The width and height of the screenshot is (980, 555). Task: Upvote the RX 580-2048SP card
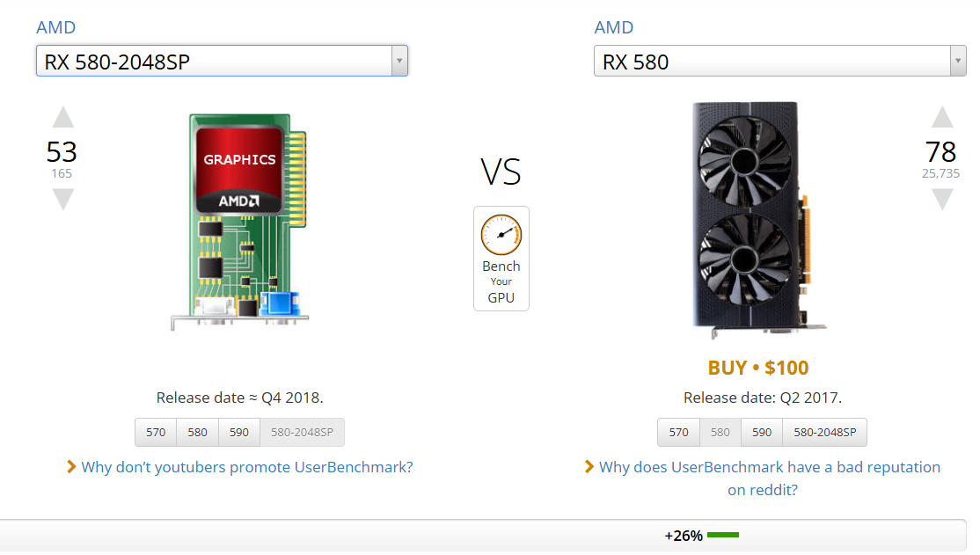tap(62, 118)
